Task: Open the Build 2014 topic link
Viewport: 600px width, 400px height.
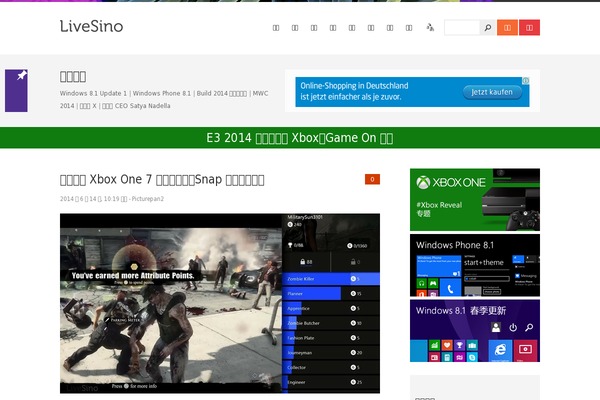Action: point(222,93)
